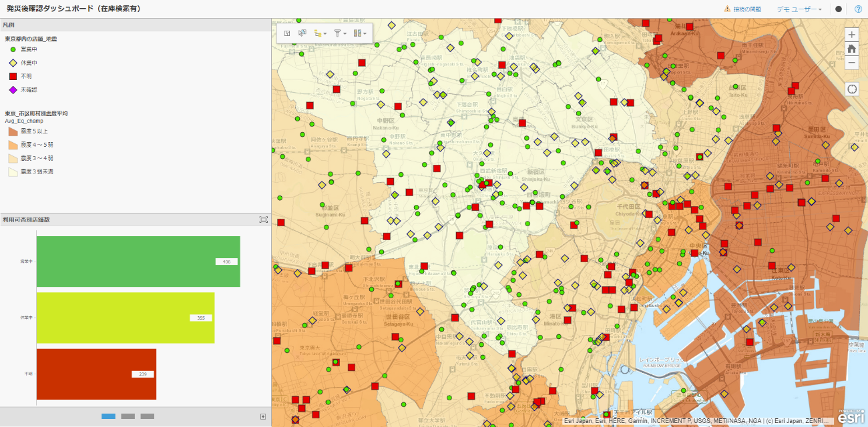Open the help question mark icon
868x427 pixels.
coord(858,9)
